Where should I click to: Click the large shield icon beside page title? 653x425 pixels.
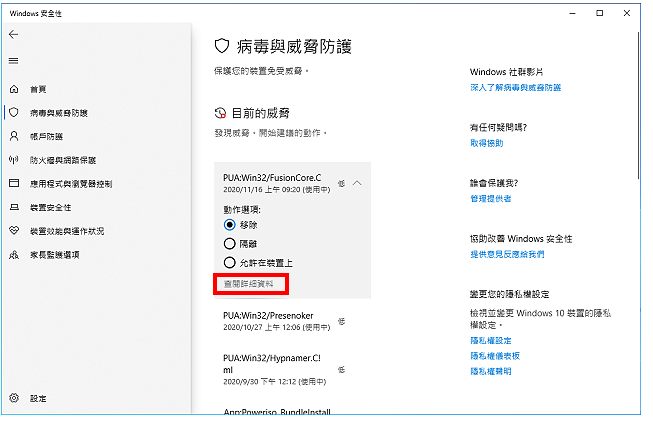(x=222, y=46)
